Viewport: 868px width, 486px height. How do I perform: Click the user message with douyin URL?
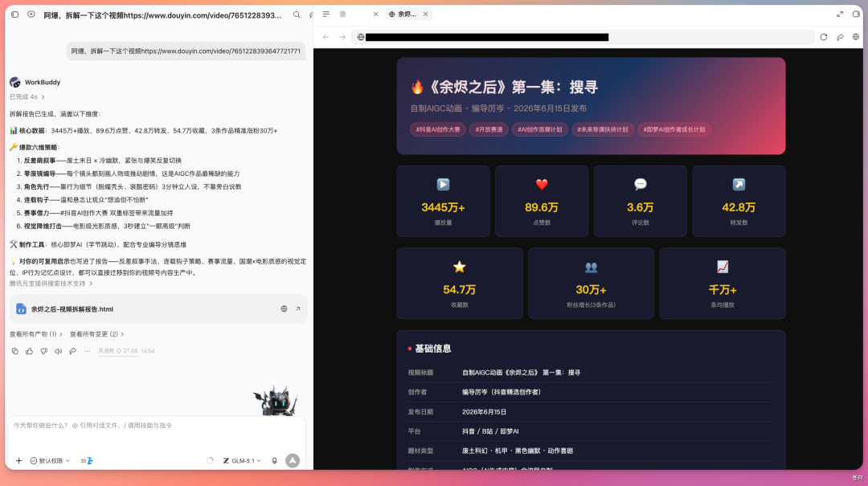186,51
